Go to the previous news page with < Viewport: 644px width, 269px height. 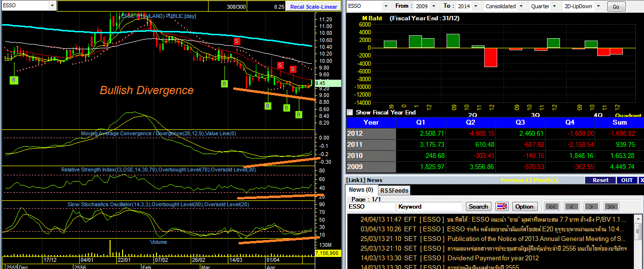click(572, 206)
